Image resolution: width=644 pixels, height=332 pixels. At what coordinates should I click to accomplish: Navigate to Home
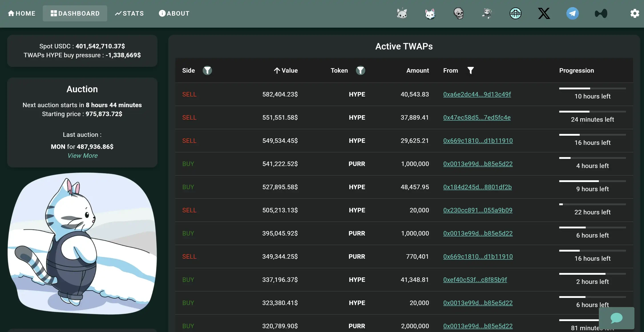coord(22,13)
